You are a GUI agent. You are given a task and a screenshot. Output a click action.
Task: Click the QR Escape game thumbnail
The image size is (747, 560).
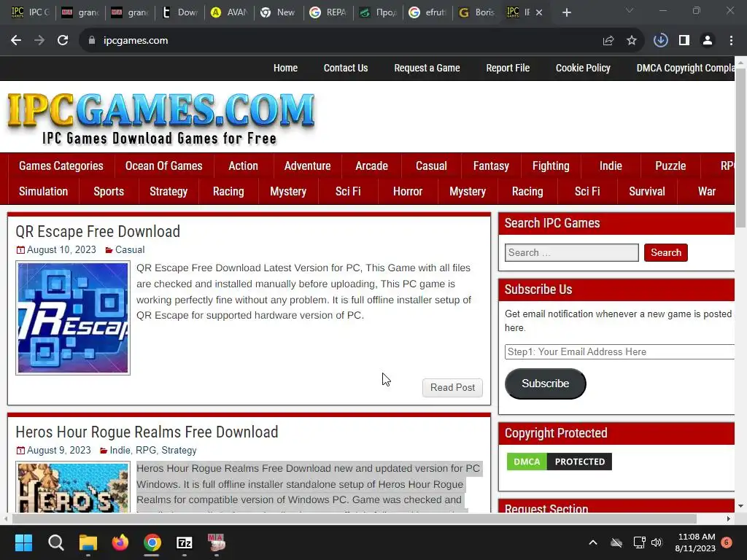[73, 318]
